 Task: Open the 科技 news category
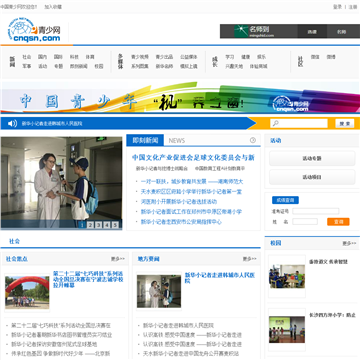74,57
